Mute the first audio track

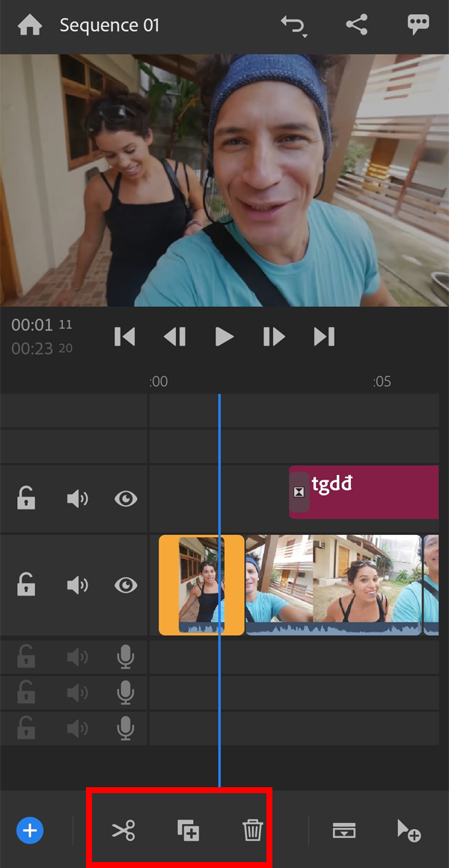point(77,657)
